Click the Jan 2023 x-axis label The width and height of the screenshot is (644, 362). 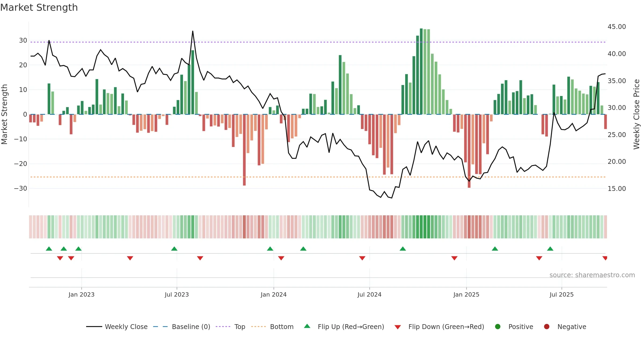82,294
